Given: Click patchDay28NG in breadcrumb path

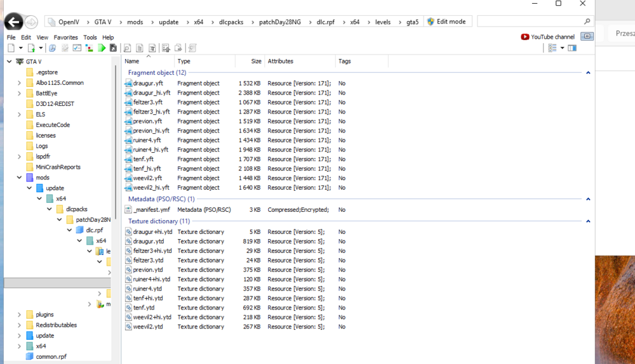Looking at the screenshot, I should (280, 22).
